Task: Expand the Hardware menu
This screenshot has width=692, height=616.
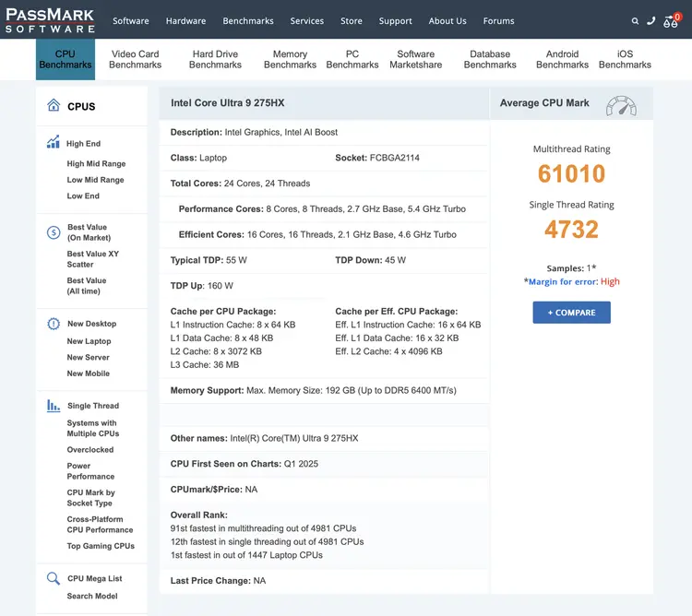Action: point(185,20)
